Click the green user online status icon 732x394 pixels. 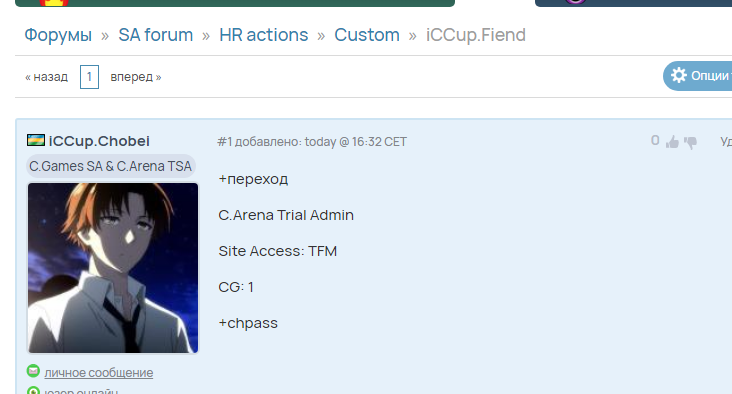pos(33,391)
